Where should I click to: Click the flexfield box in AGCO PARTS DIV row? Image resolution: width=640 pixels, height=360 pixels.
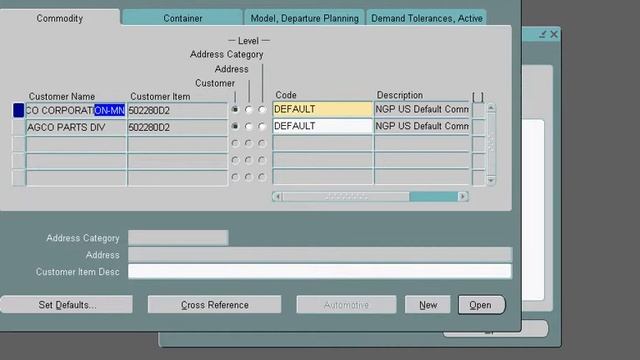[478, 127]
